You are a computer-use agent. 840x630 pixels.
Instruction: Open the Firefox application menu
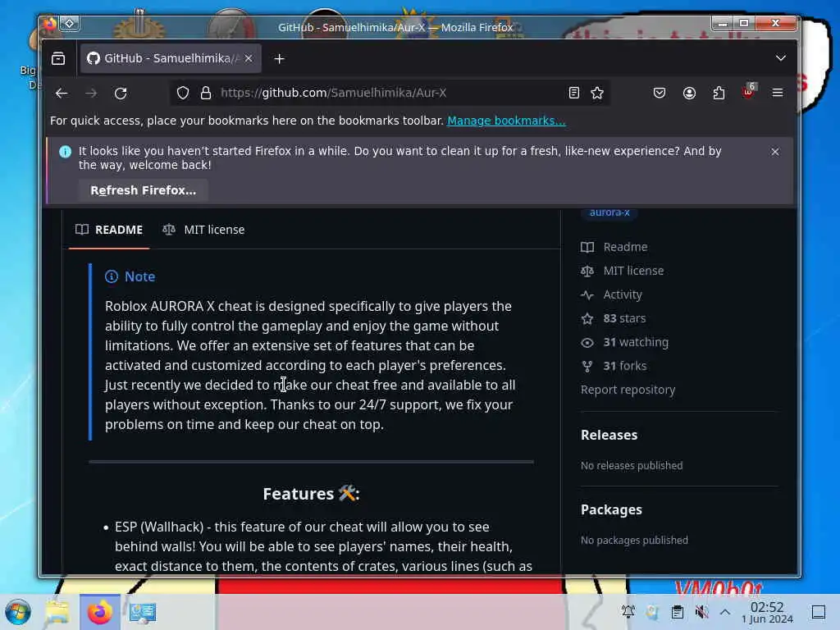coord(778,93)
